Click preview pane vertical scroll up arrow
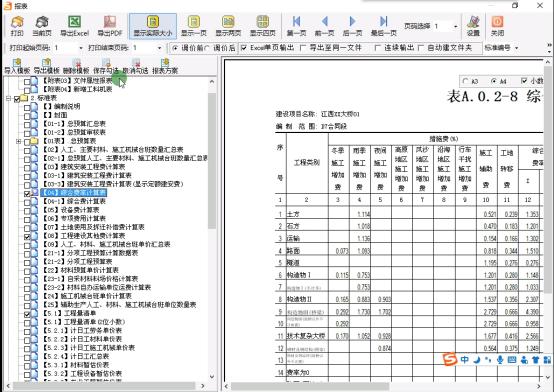Viewport: 554px width, 392px height. click(549, 62)
